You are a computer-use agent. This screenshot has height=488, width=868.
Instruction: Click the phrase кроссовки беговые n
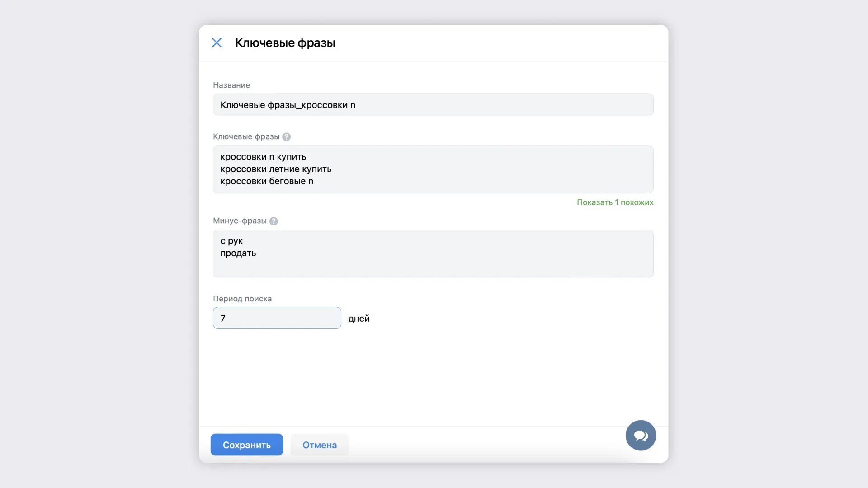click(x=267, y=181)
